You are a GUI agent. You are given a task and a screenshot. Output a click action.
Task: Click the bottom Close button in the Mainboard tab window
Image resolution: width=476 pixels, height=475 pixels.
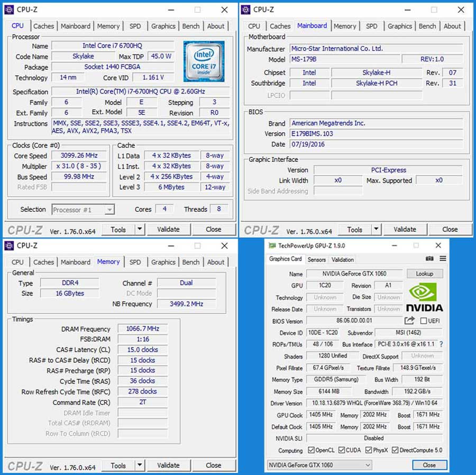450,229
